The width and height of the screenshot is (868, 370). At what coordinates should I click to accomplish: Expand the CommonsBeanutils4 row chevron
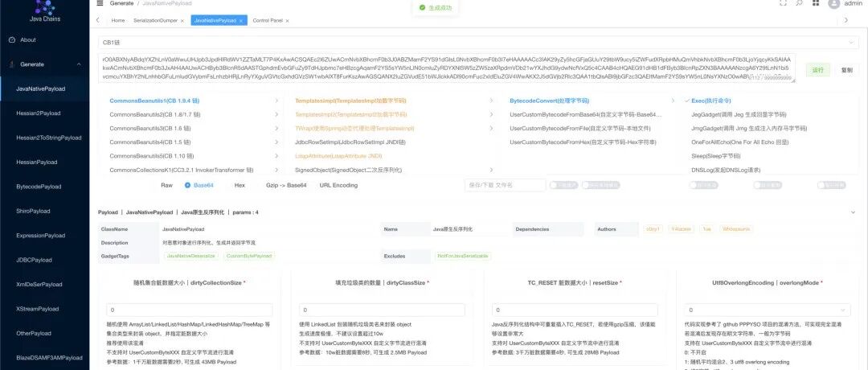point(276,142)
